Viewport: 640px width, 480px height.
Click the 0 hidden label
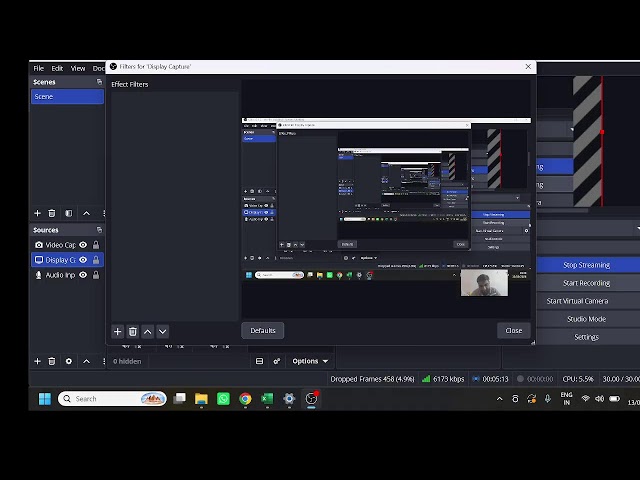[127, 361]
